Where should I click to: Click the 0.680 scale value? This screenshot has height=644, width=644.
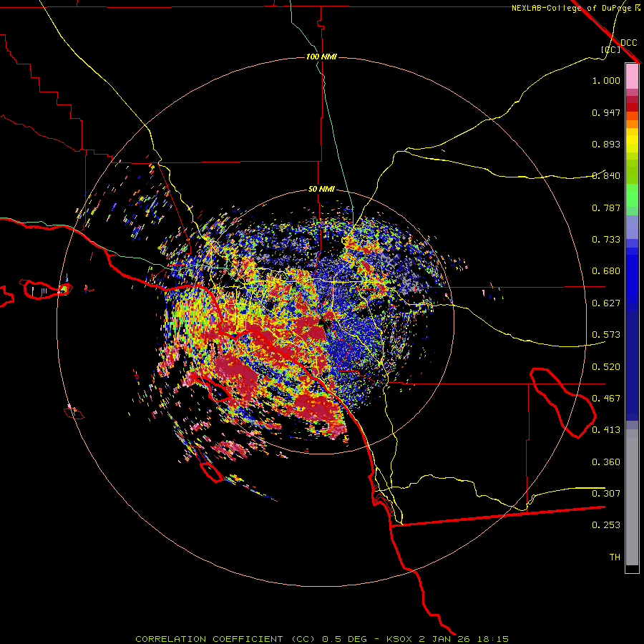(606, 271)
